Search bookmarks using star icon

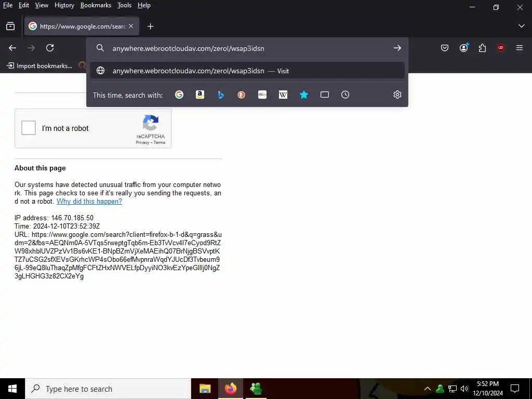coord(303,95)
